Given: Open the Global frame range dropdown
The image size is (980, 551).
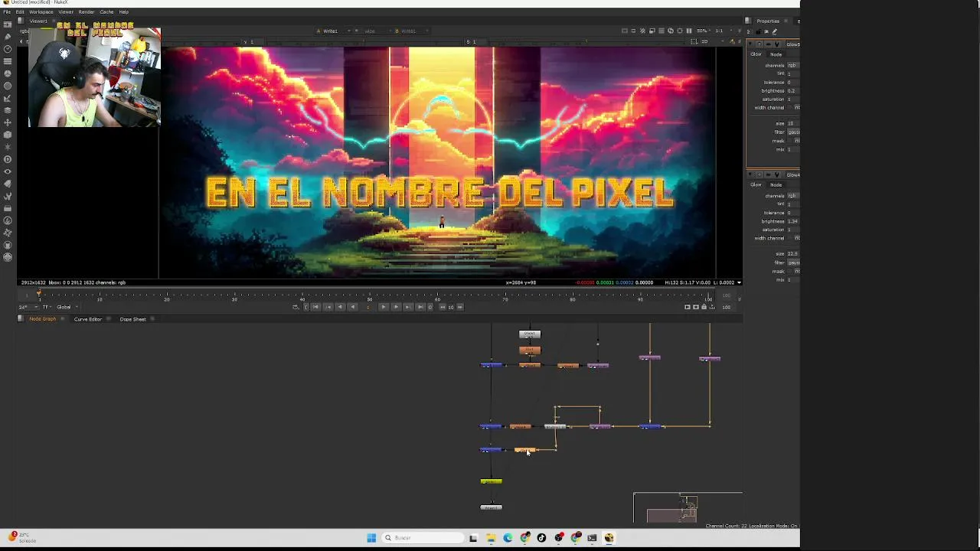Looking at the screenshot, I should [66, 308].
